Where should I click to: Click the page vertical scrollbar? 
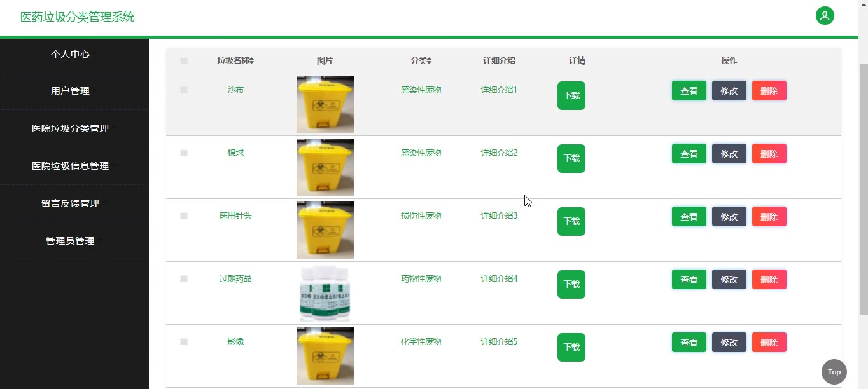click(x=863, y=191)
